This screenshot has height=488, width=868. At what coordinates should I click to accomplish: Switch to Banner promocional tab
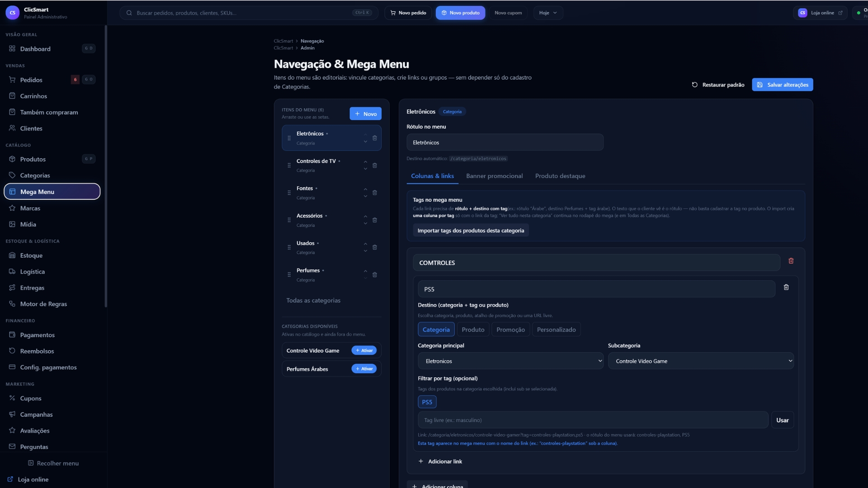pos(494,176)
